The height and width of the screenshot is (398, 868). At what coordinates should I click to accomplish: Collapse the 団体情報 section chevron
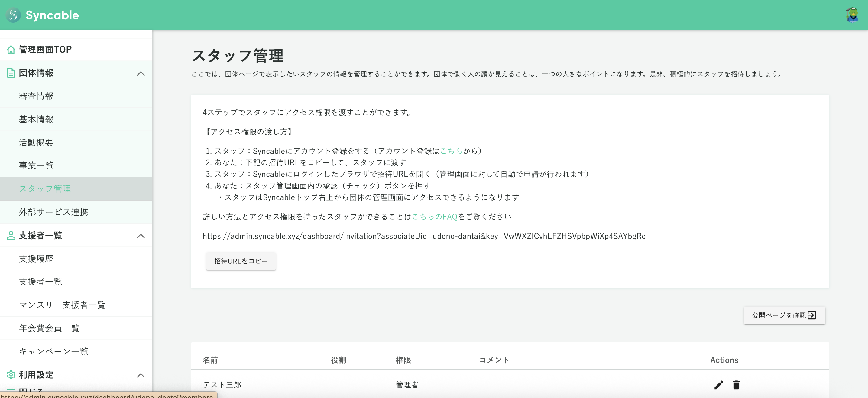141,73
